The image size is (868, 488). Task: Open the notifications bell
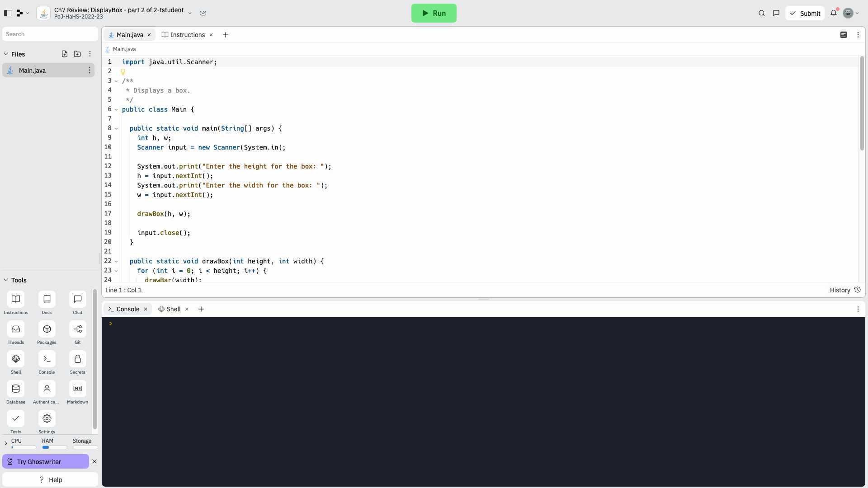pos(834,13)
